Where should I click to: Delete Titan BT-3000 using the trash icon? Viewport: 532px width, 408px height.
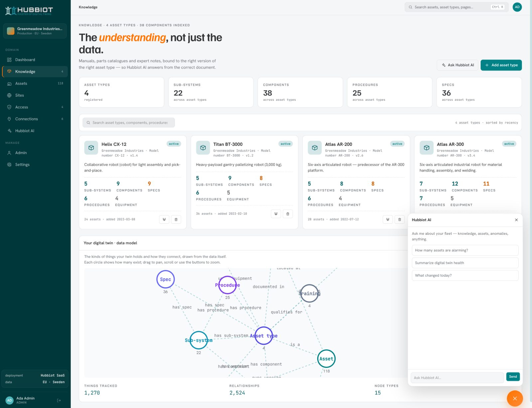[288, 214]
